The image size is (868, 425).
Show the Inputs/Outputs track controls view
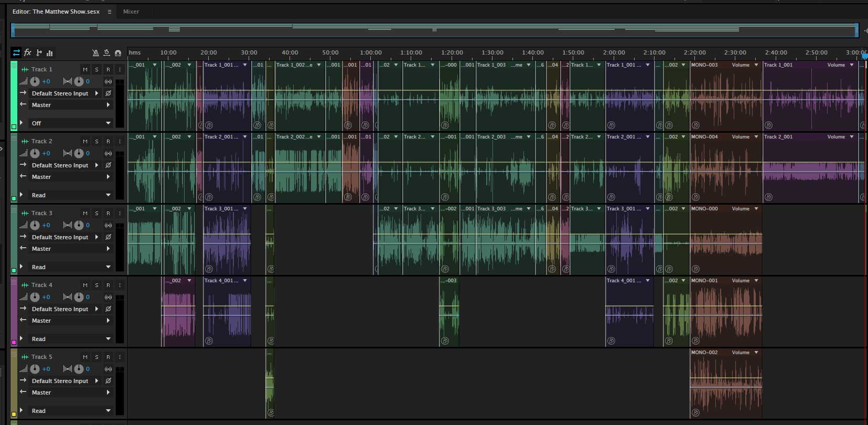tap(16, 52)
